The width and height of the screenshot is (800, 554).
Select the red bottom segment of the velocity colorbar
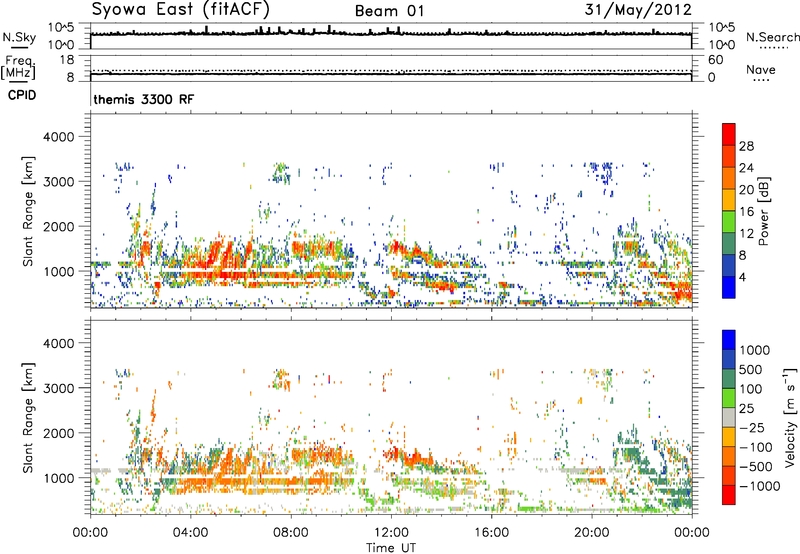click(729, 495)
